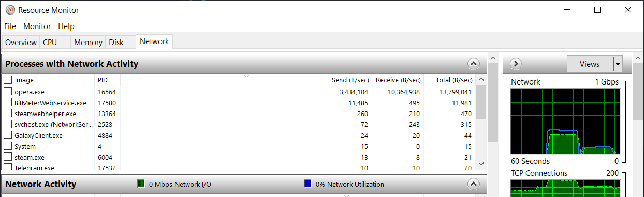The width and height of the screenshot is (644, 197).
Task: Click the Network throughput graph
Action: click(565, 122)
